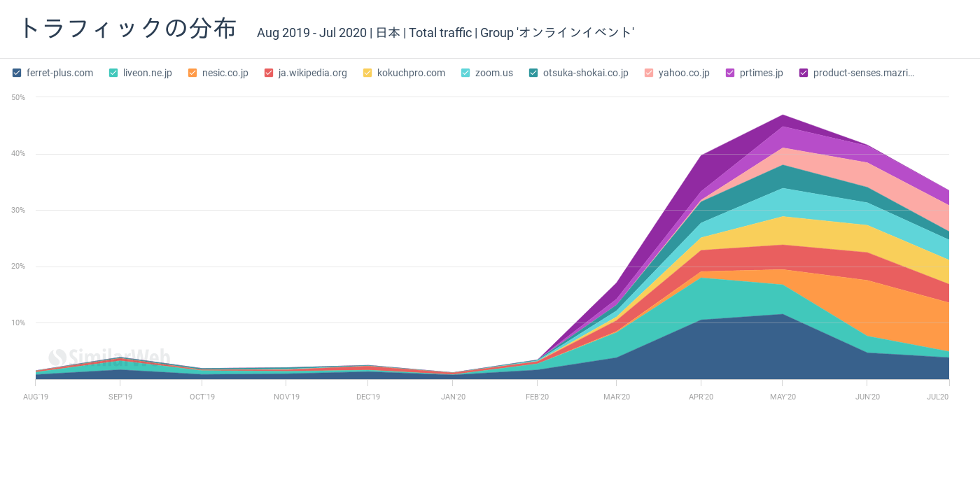Select the APR'20 x-axis marker
Viewport: 980px width, 503px height.
[701, 397]
